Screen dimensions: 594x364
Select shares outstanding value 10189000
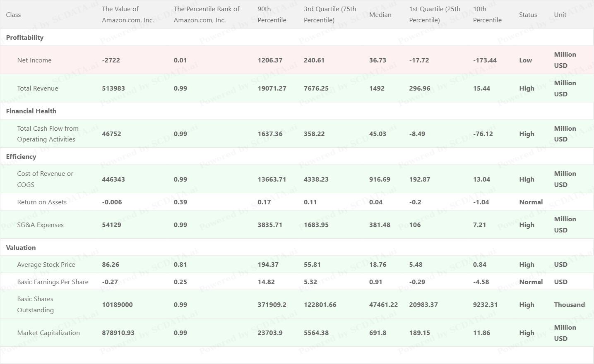point(117,304)
